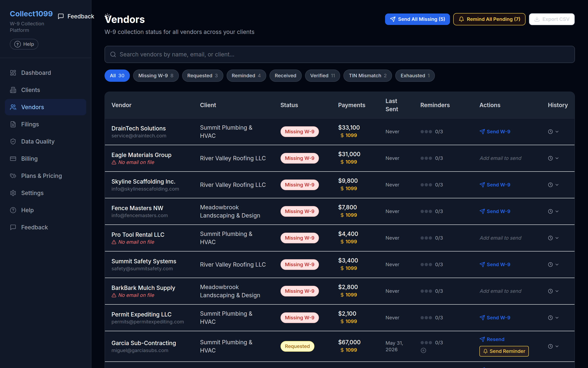
Task: Click $67,000 payment amount
Action: pos(349,342)
